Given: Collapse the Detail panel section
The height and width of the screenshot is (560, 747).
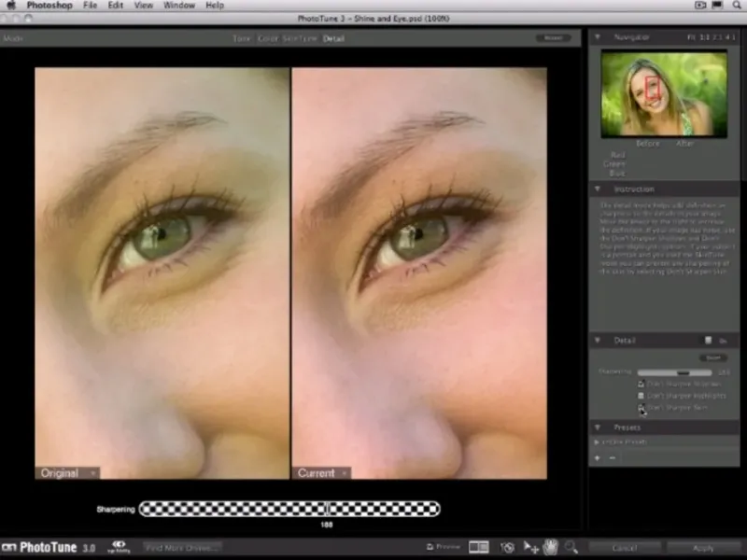Looking at the screenshot, I should coord(598,341).
